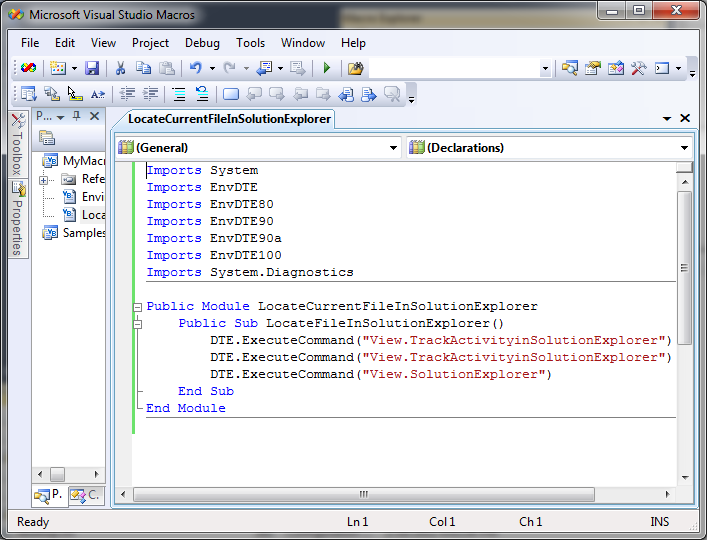The width and height of the screenshot is (707, 540).
Task: Open the Edit menu
Action: [64, 43]
